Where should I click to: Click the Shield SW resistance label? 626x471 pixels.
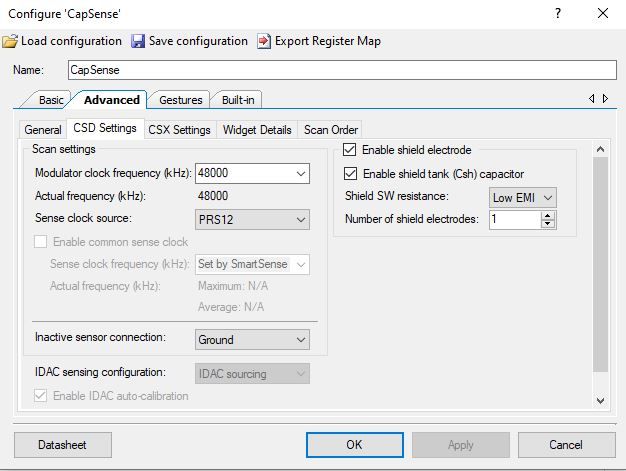click(x=397, y=196)
